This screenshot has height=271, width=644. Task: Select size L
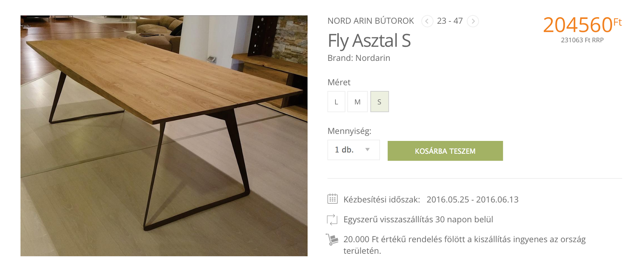tap(336, 102)
